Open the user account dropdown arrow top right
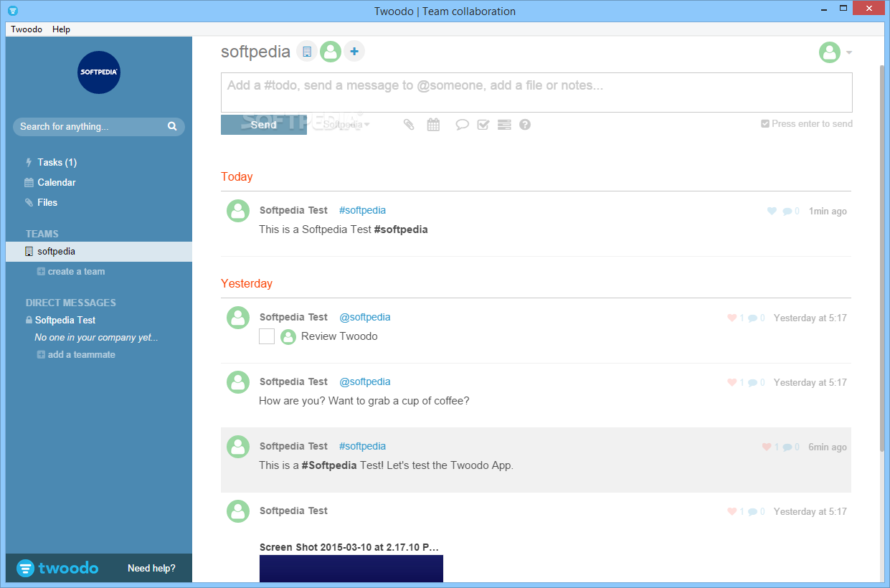The height and width of the screenshot is (588, 890). 849,52
